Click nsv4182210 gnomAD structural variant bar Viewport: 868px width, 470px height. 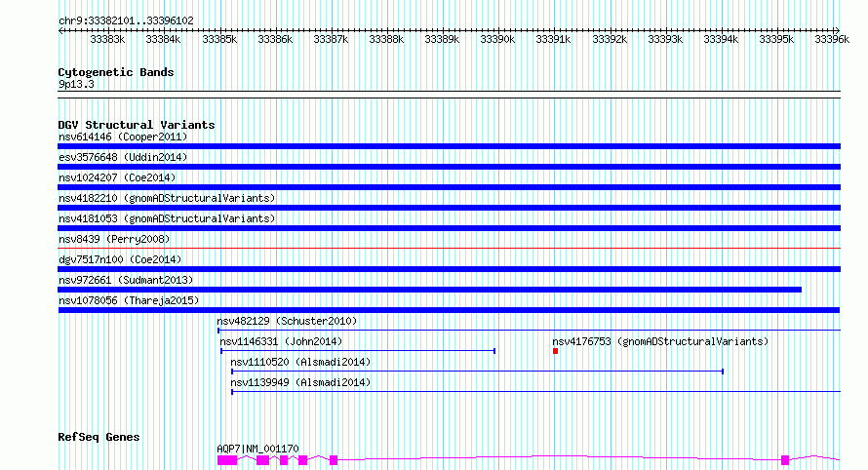coord(449,208)
